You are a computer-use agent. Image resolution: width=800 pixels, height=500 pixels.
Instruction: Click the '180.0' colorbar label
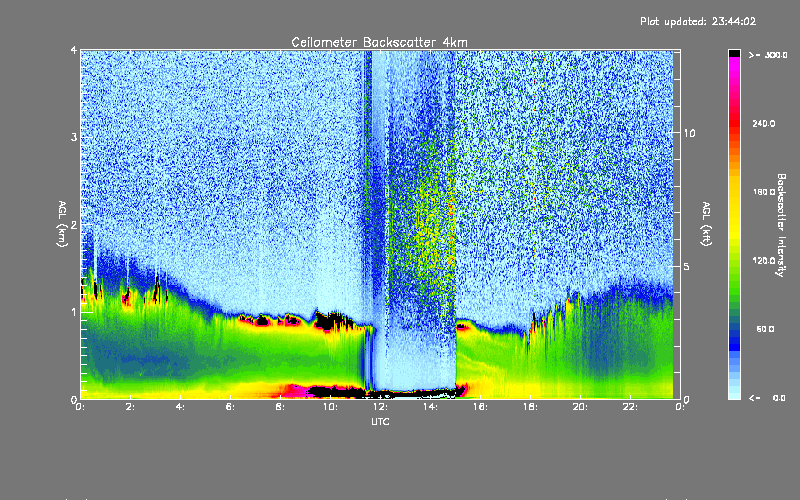764,192
